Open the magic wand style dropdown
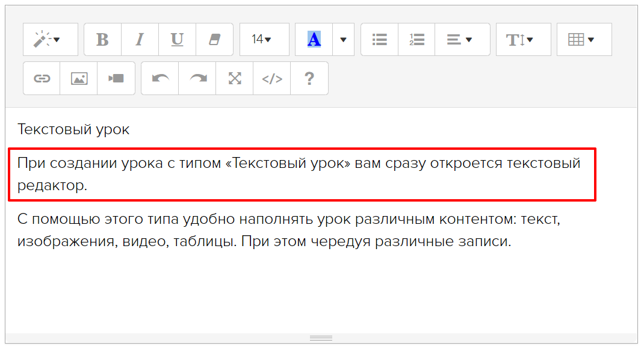644x349 pixels. (50, 40)
